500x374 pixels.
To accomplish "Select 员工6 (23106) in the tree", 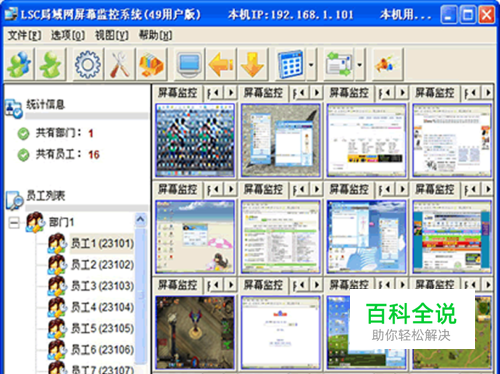I will [x=102, y=350].
